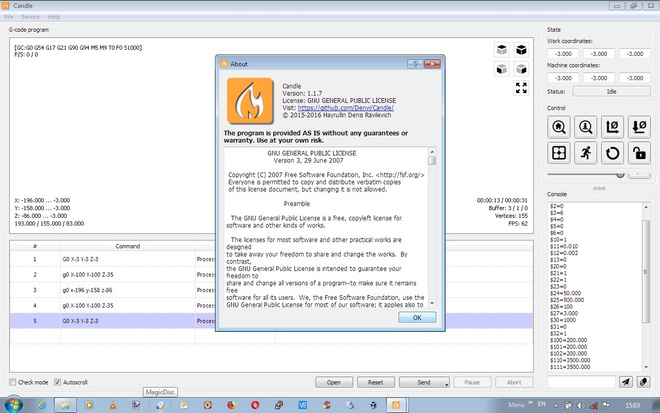Select row 1 'G0 X-3 Y-3 Z-3'
The height and width of the screenshot is (413, 660).
271,259
